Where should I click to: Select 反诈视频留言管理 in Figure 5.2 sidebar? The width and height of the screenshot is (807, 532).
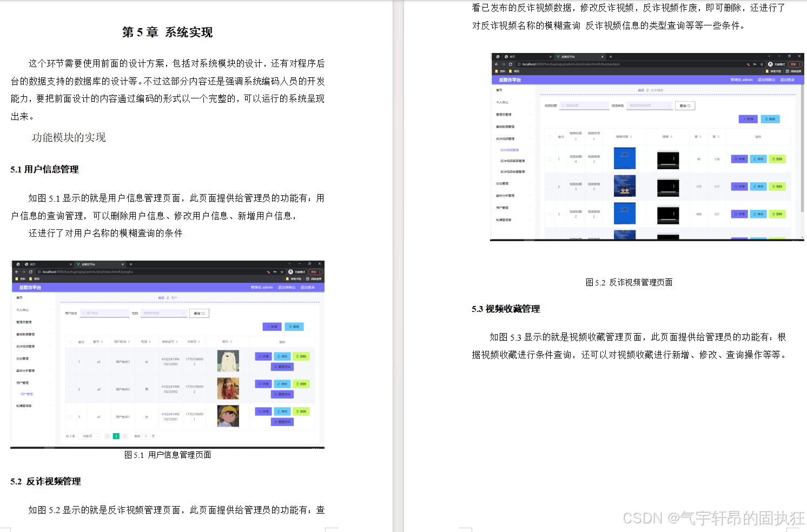click(512, 161)
